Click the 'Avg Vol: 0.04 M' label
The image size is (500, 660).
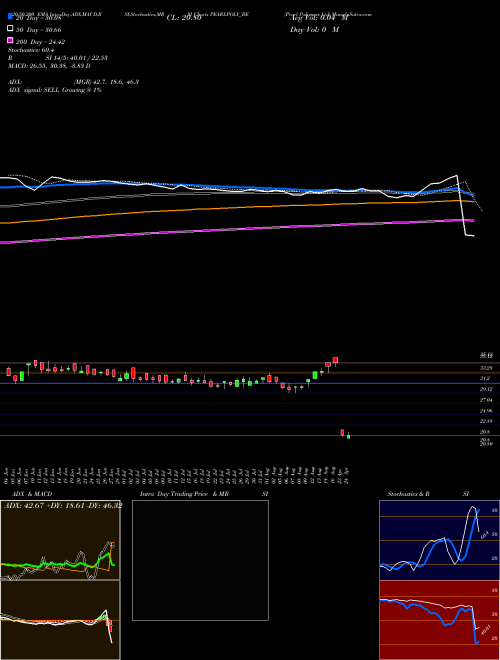(319, 18)
